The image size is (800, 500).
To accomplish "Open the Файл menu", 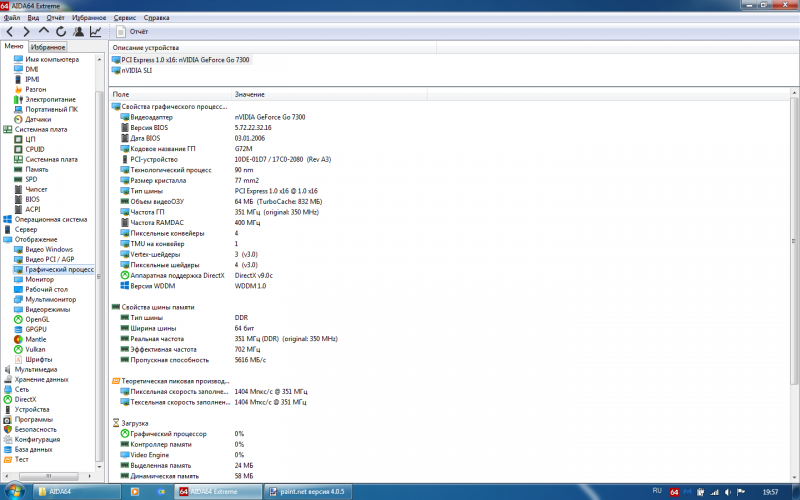I will 12,17.
